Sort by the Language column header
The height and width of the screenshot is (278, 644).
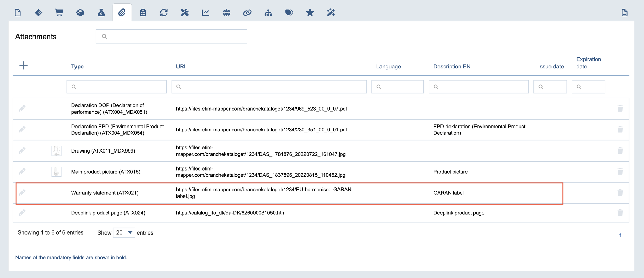pos(388,66)
